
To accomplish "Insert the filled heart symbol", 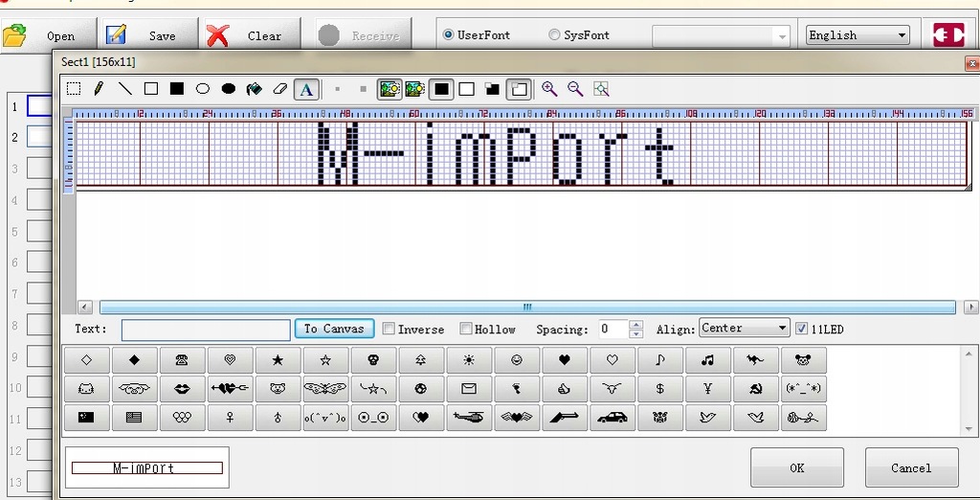I will (x=565, y=360).
